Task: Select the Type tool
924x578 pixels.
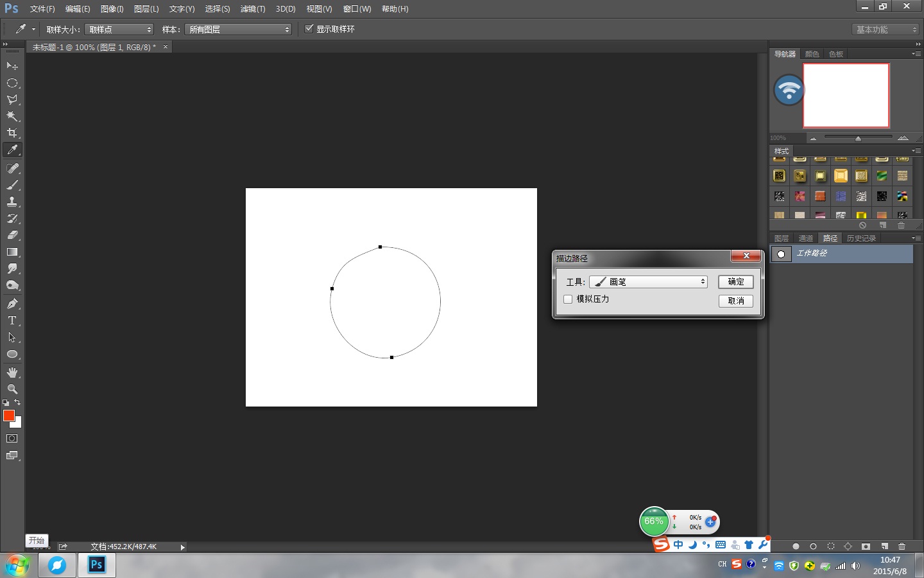Action: pos(12,320)
